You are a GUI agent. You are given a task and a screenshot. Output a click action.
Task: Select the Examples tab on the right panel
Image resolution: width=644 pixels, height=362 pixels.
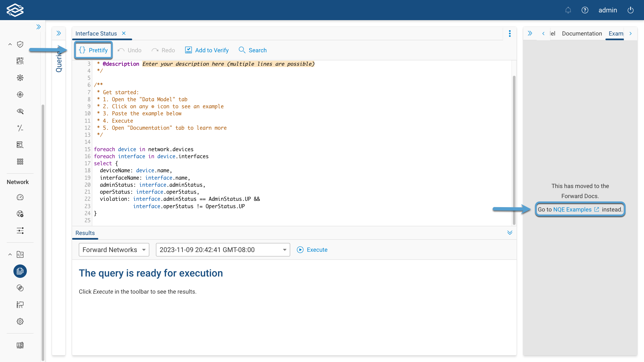click(x=616, y=34)
